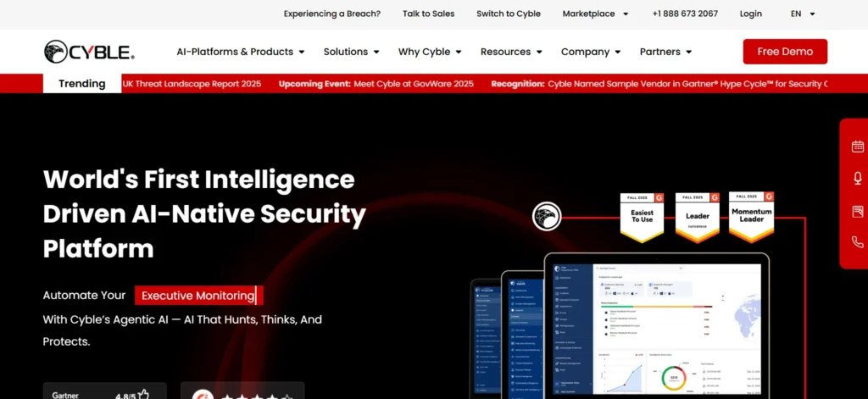Select the Trending tab label

coord(82,84)
